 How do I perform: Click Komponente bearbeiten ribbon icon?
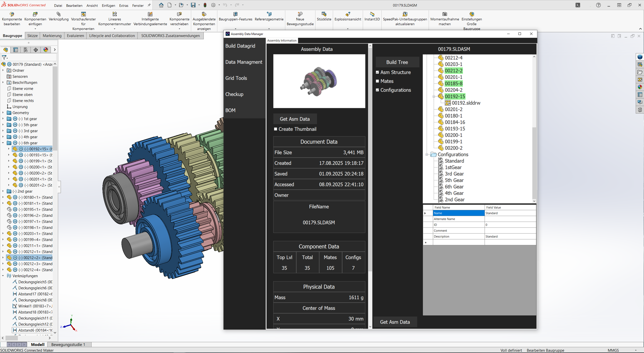click(x=12, y=14)
